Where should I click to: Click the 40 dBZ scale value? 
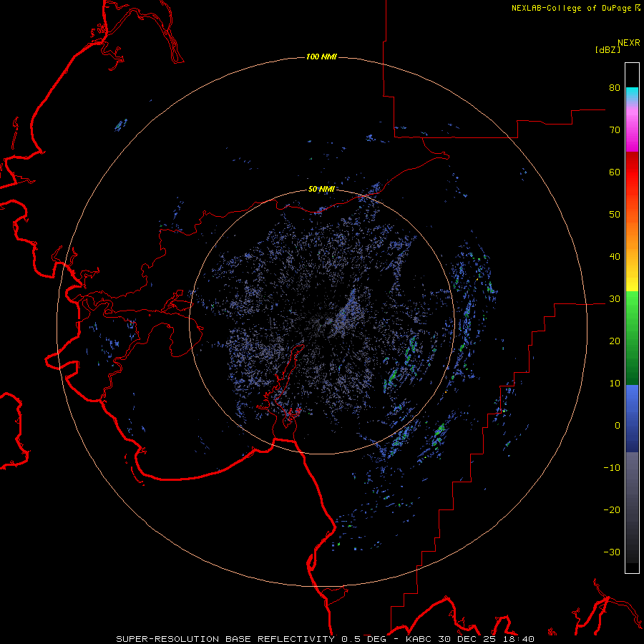(615, 257)
